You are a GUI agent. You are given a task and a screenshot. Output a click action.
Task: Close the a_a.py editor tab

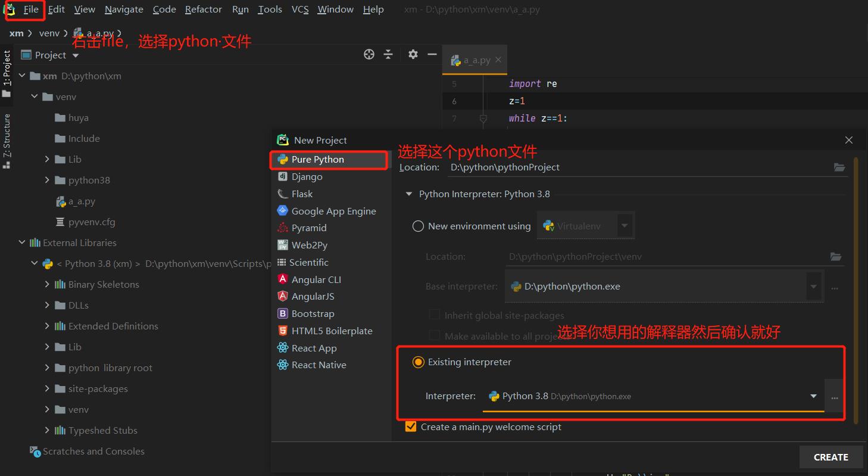pos(498,60)
